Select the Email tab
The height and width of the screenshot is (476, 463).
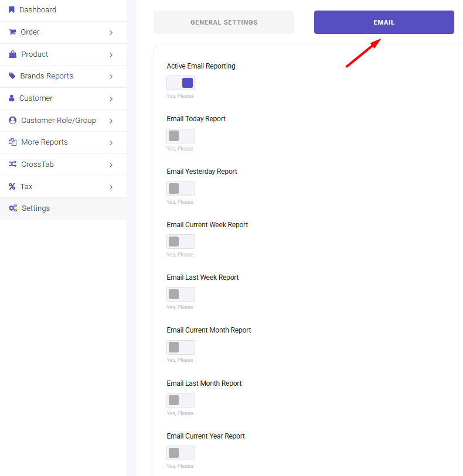coord(384,22)
